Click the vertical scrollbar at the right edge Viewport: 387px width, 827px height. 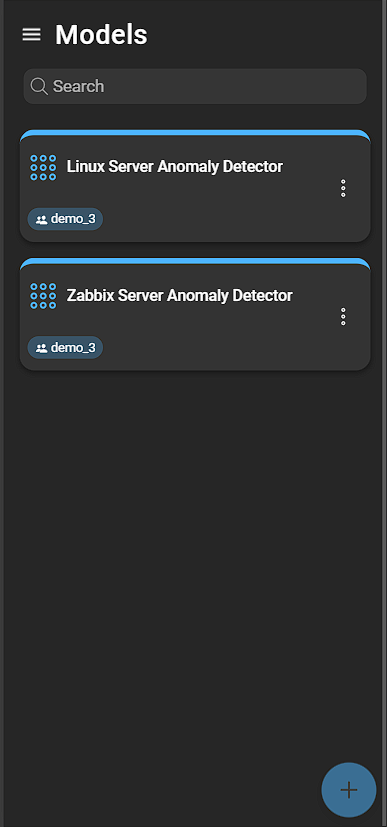[x=384, y=414]
